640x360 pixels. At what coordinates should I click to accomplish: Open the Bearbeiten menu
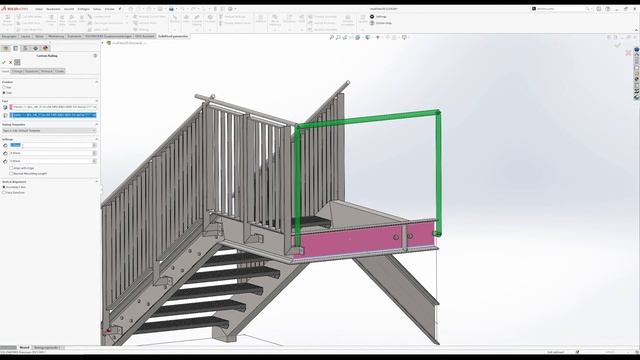53,9
